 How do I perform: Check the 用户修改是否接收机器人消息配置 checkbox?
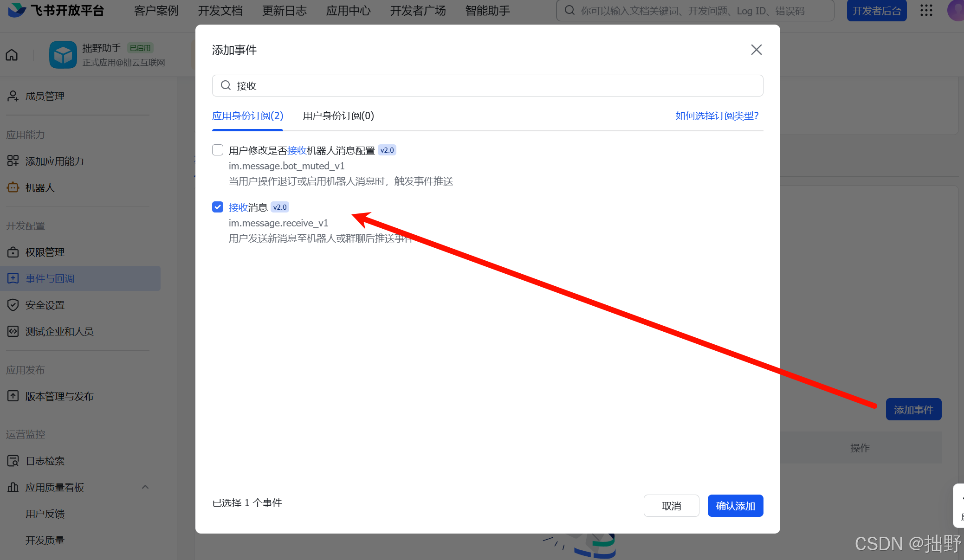tap(218, 150)
